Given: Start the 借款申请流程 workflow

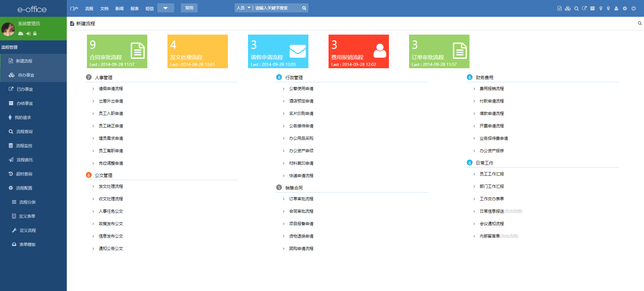Looking at the screenshot, I should [492, 114].
